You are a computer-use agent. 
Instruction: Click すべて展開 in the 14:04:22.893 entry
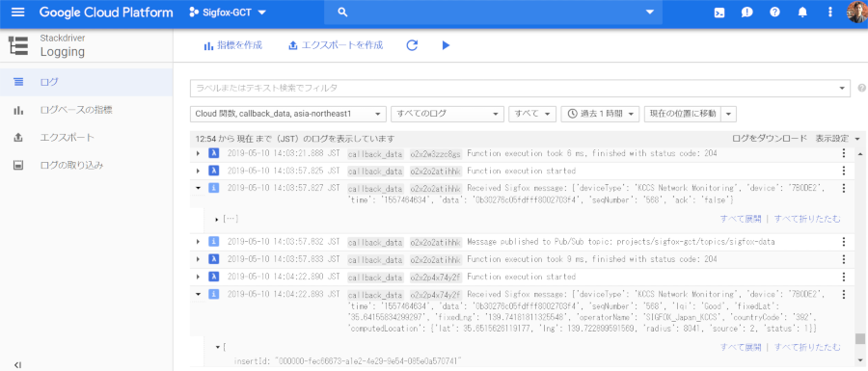pyautogui.click(x=741, y=347)
